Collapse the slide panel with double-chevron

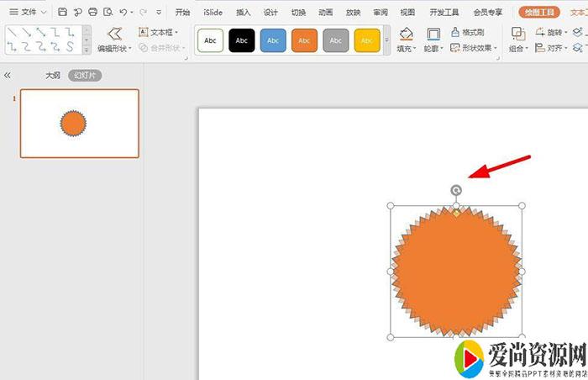pos(8,75)
